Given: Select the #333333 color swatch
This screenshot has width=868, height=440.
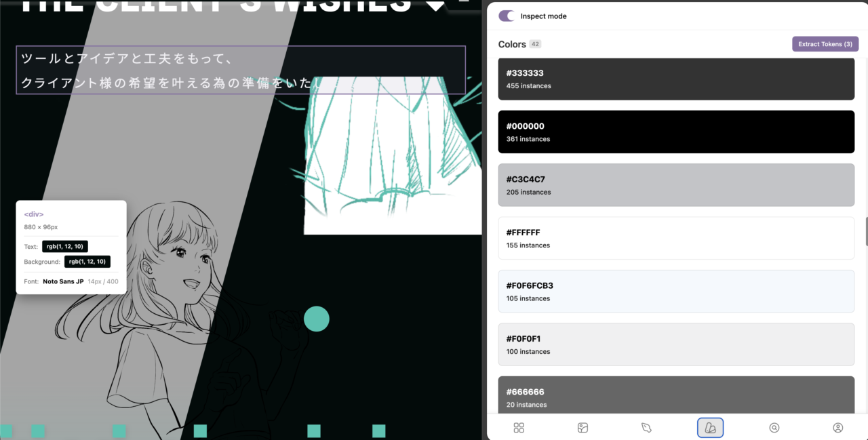Looking at the screenshot, I should (675, 79).
